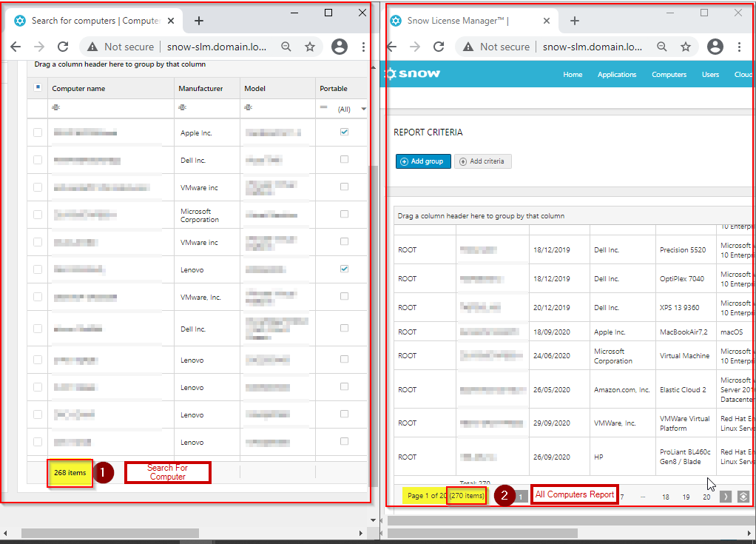Bookmark the Snow License Manager page

686,47
